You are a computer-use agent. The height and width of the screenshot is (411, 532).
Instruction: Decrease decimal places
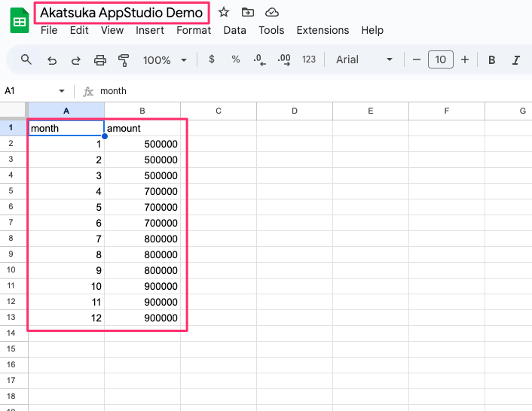(x=259, y=60)
